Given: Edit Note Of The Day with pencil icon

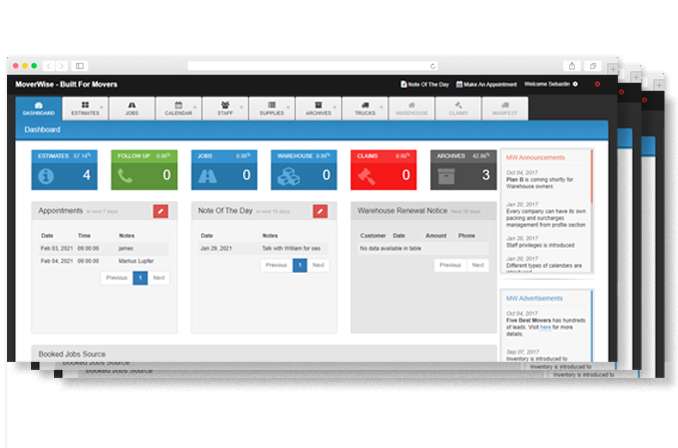Looking at the screenshot, I should pyautogui.click(x=320, y=211).
